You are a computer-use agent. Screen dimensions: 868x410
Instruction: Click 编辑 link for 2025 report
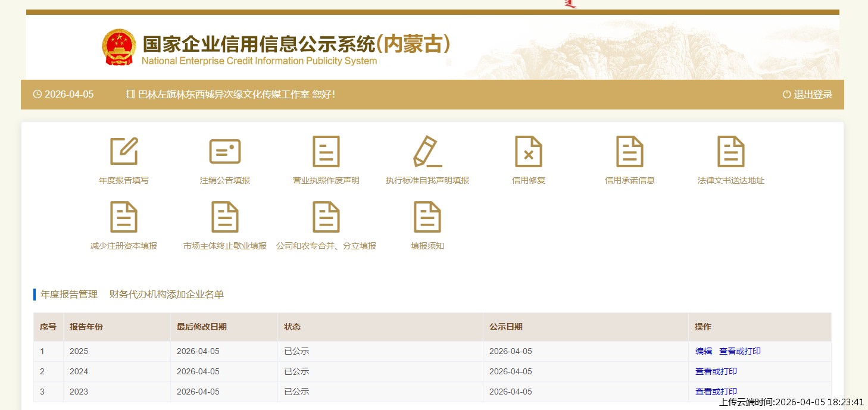pos(704,351)
